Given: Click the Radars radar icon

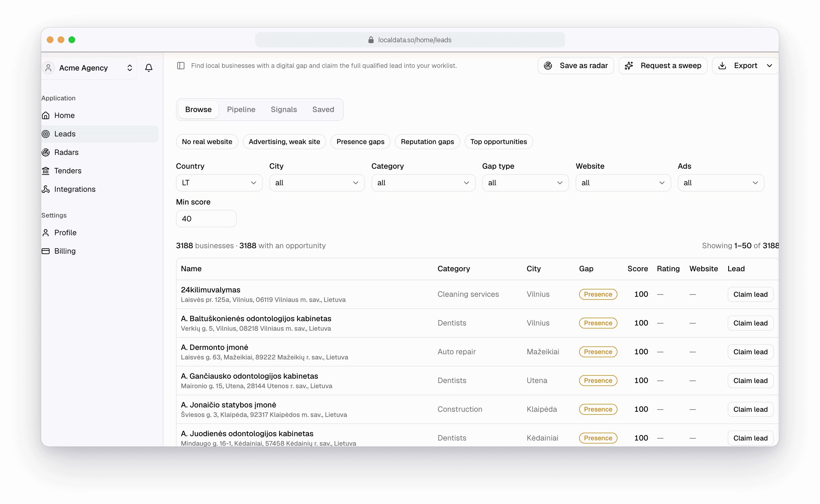Looking at the screenshot, I should point(46,152).
